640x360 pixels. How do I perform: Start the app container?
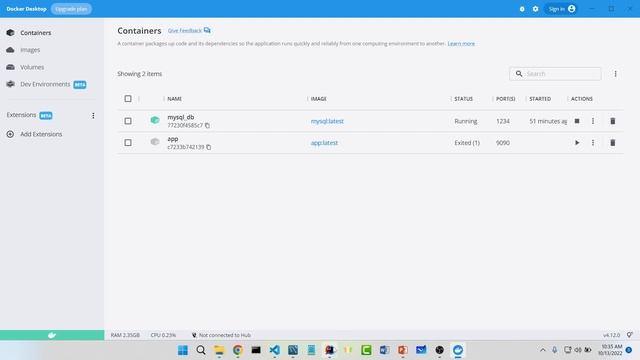click(x=577, y=142)
